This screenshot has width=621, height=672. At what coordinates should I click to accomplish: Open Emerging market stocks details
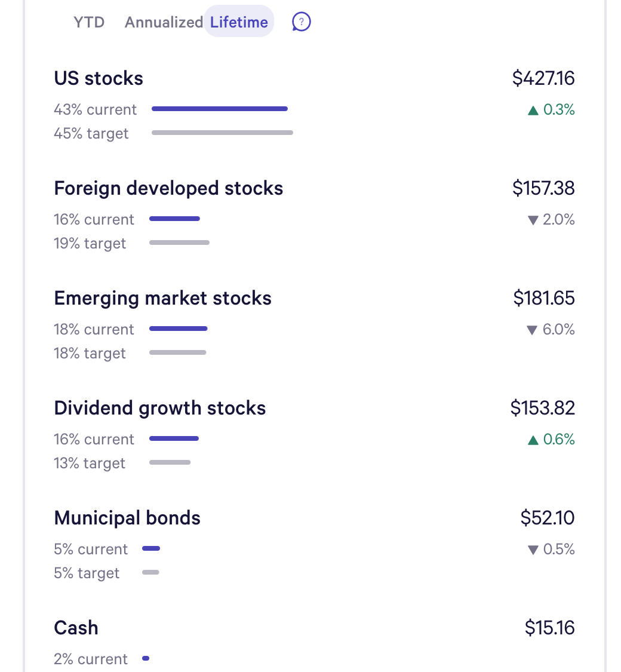click(x=162, y=298)
